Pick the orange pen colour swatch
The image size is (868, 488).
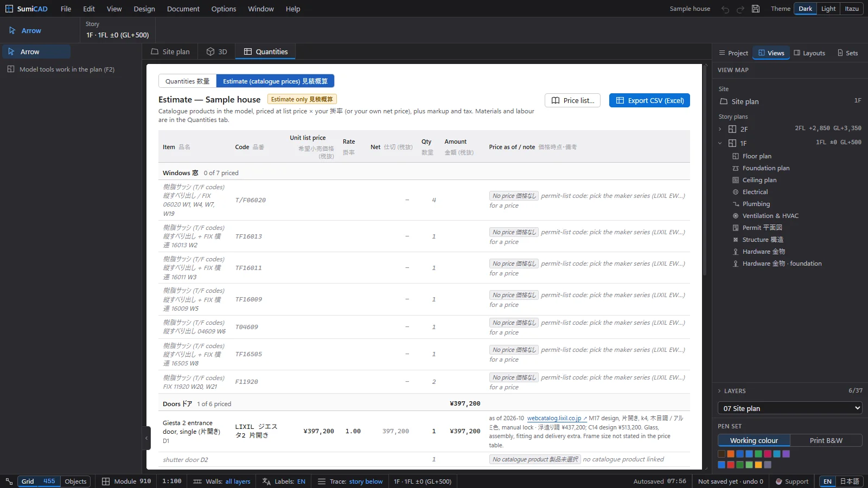(731, 454)
